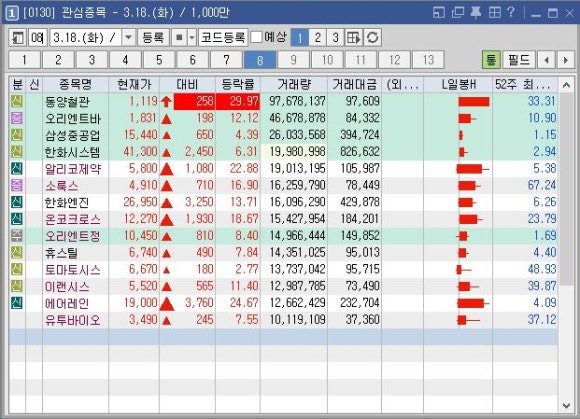Open help via the question mark icon
580x419 pixels.
click(x=511, y=13)
